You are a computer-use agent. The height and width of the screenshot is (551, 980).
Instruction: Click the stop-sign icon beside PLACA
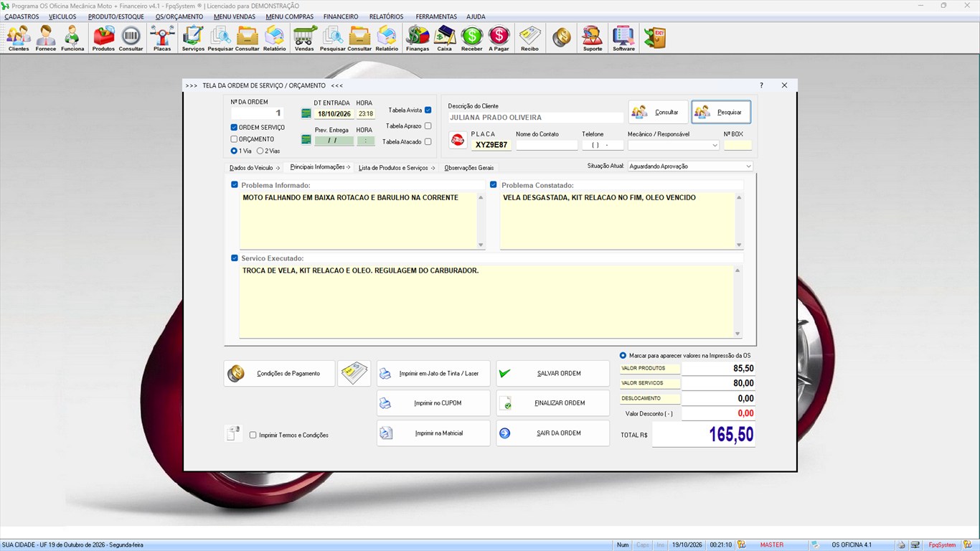click(458, 140)
